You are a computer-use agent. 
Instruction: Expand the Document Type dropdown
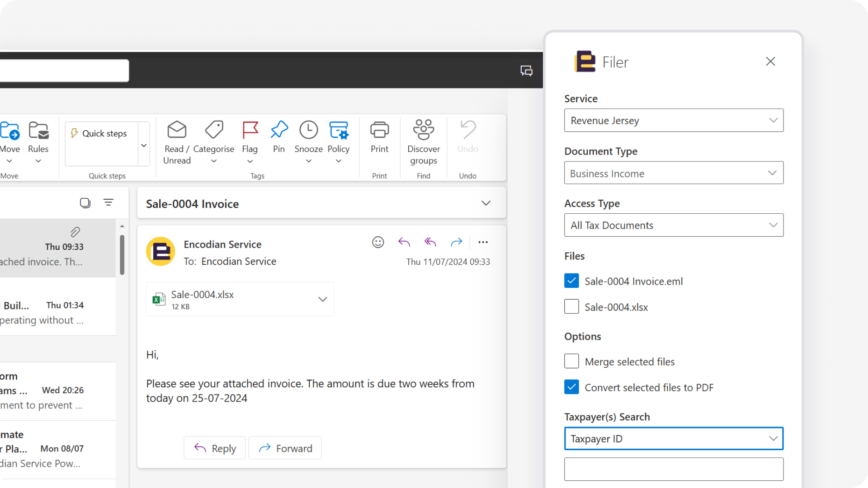click(673, 173)
